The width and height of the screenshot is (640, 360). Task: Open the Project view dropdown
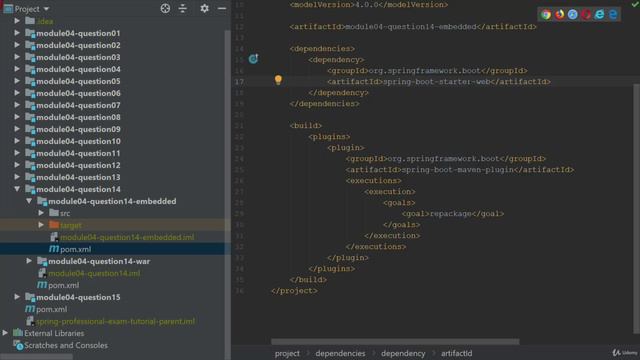tap(46, 9)
